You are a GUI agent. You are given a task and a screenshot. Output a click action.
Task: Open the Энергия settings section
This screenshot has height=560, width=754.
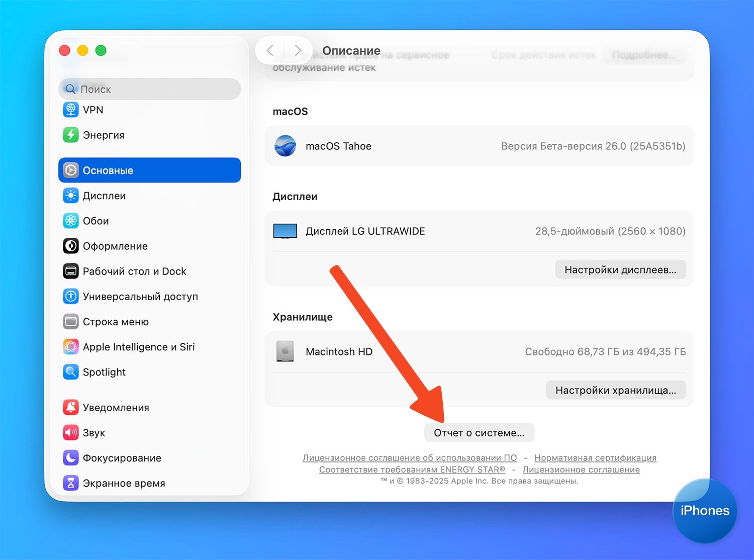150,135
